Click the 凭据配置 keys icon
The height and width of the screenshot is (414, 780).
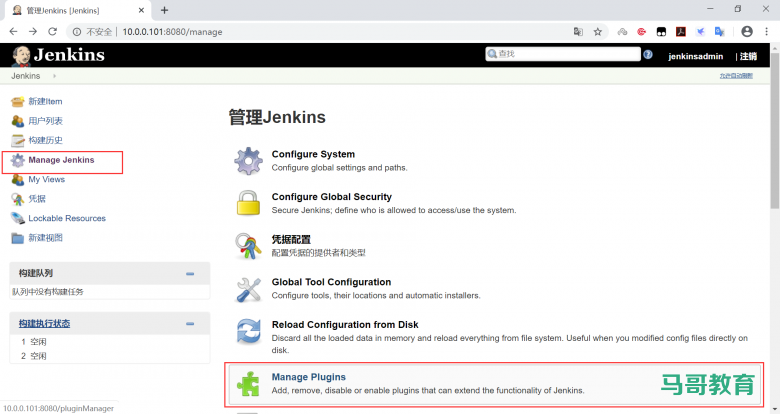pyautogui.click(x=248, y=246)
